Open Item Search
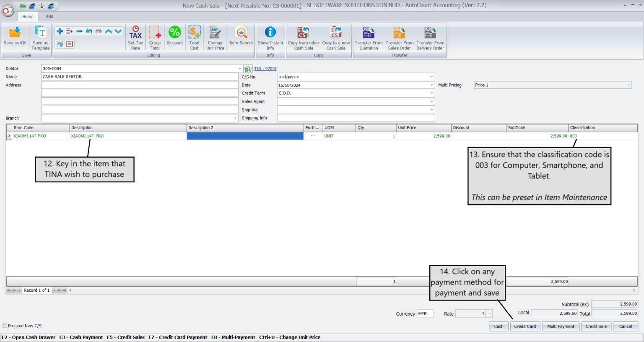The image size is (644, 342). [x=241, y=36]
